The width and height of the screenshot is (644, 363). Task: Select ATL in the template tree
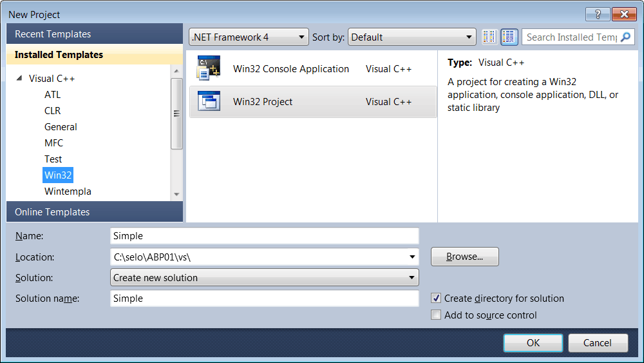(x=52, y=95)
